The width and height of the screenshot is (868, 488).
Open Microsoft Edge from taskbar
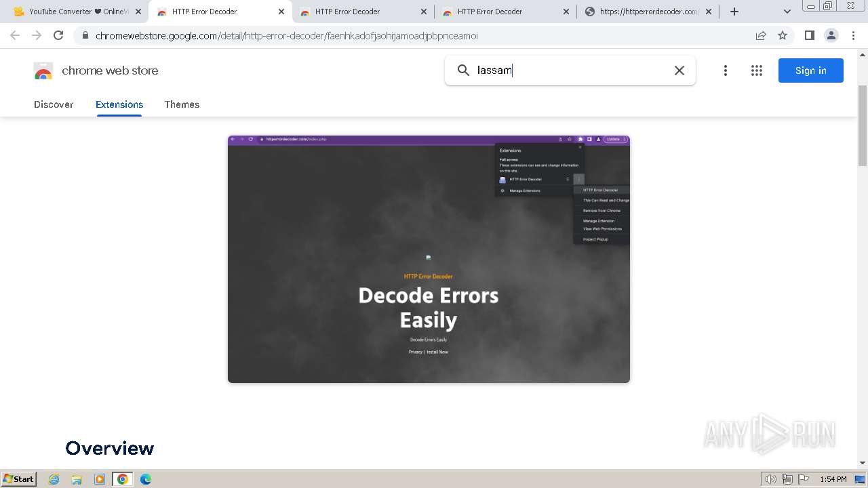click(146, 479)
